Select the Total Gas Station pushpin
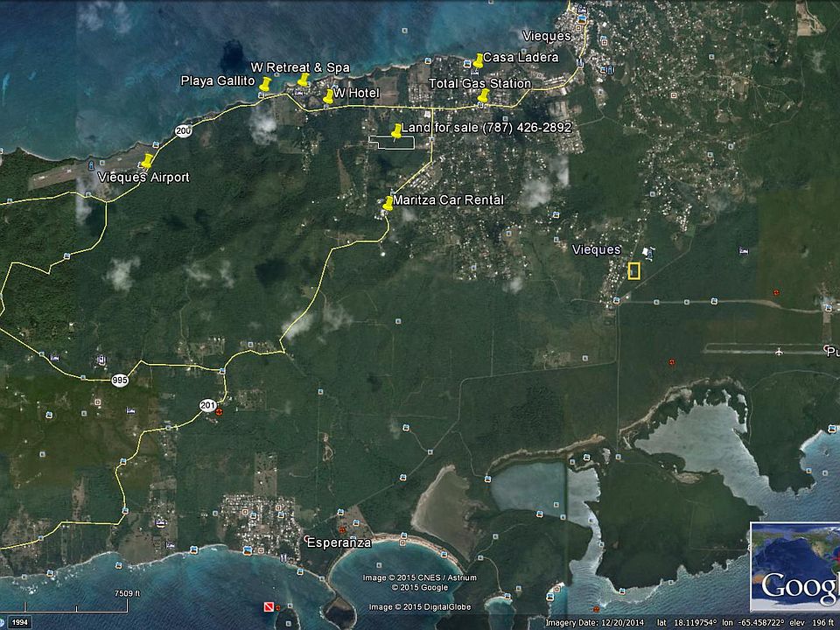 pyautogui.click(x=483, y=96)
